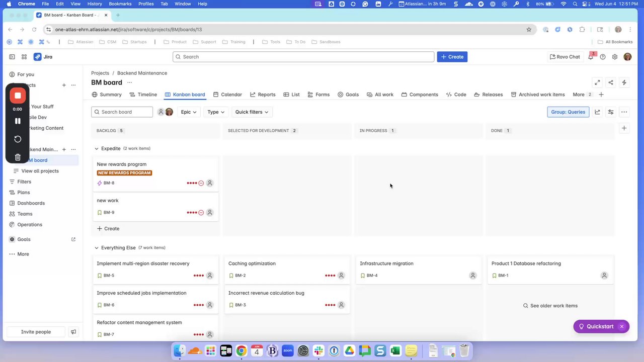Click the blue Create button in the top bar
The image size is (644, 362).
(452, 57)
